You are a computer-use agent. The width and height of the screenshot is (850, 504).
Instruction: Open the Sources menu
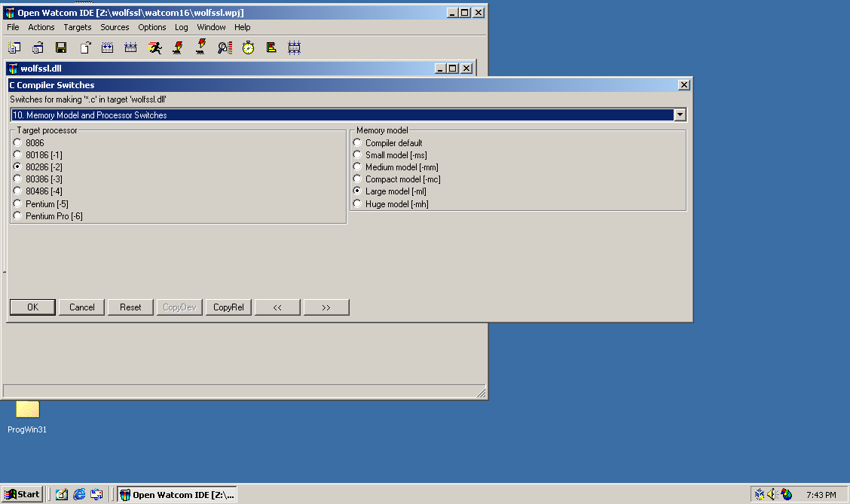(115, 27)
